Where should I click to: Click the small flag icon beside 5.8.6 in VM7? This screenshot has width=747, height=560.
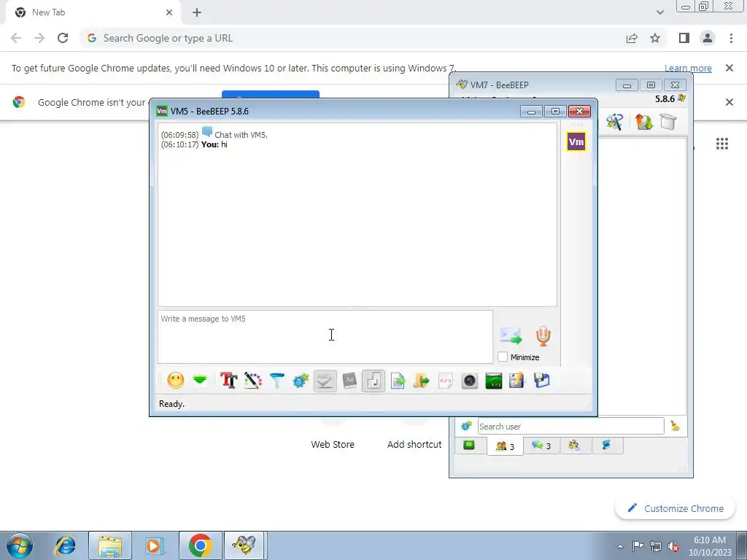pyautogui.click(x=682, y=98)
